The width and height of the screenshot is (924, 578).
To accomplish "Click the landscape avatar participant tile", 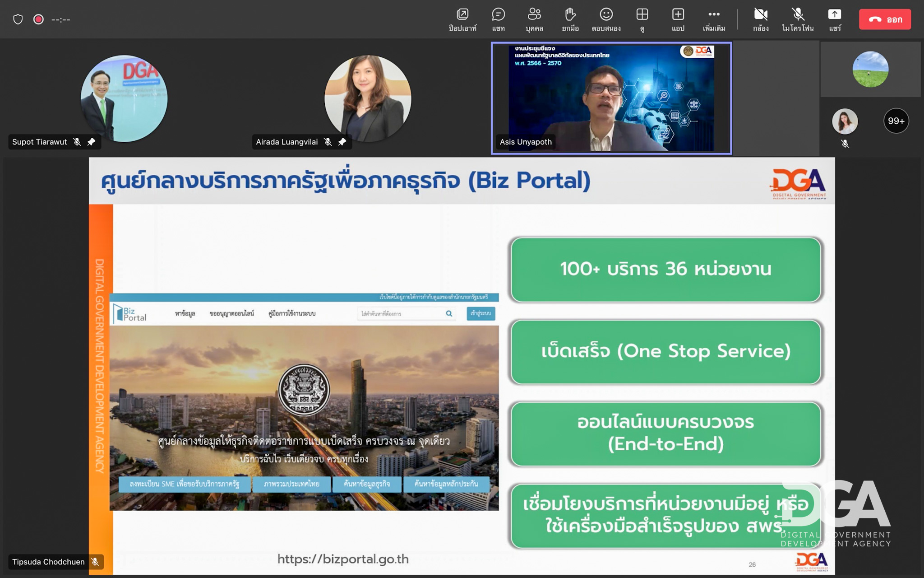I will (870, 69).
